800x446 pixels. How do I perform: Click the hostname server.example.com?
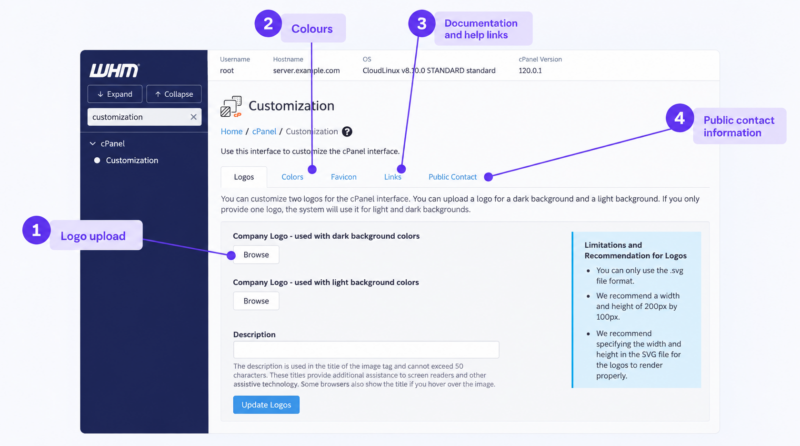306,70
